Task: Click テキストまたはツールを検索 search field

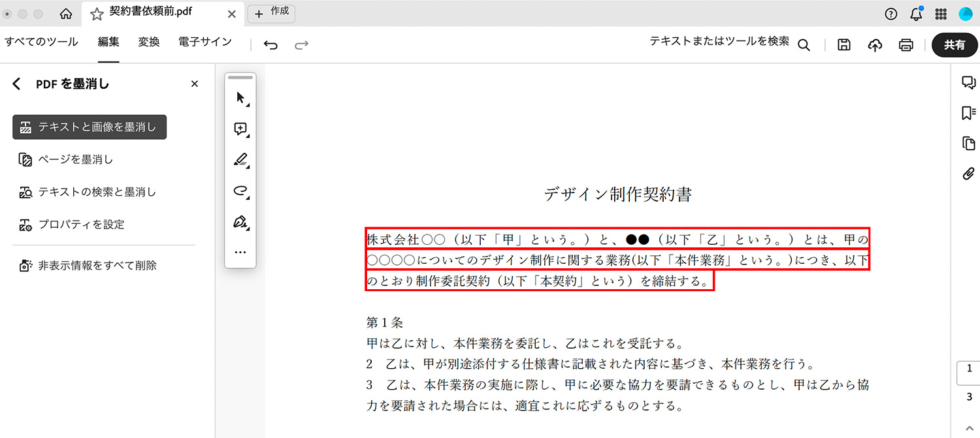Action: (x=719, y=41)
